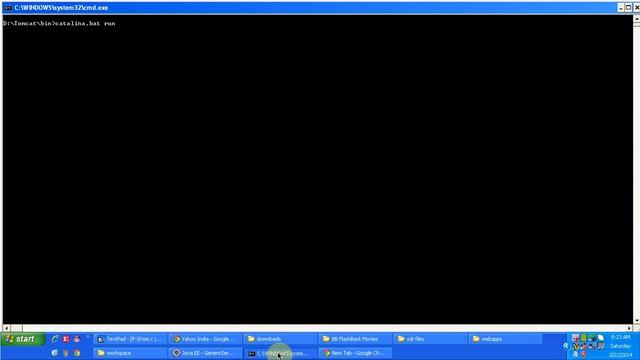Open the Windows Start menu
640x360 pixels.
22,339
